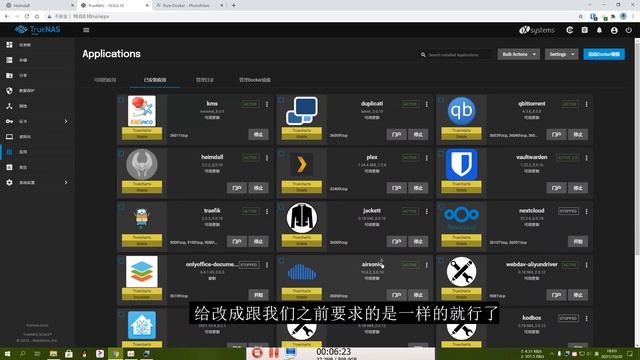This screenshot has width=640, height=360.
Task: Switch to the Pure Docker PhotoPrism browser tab
Action: [189, 5]
